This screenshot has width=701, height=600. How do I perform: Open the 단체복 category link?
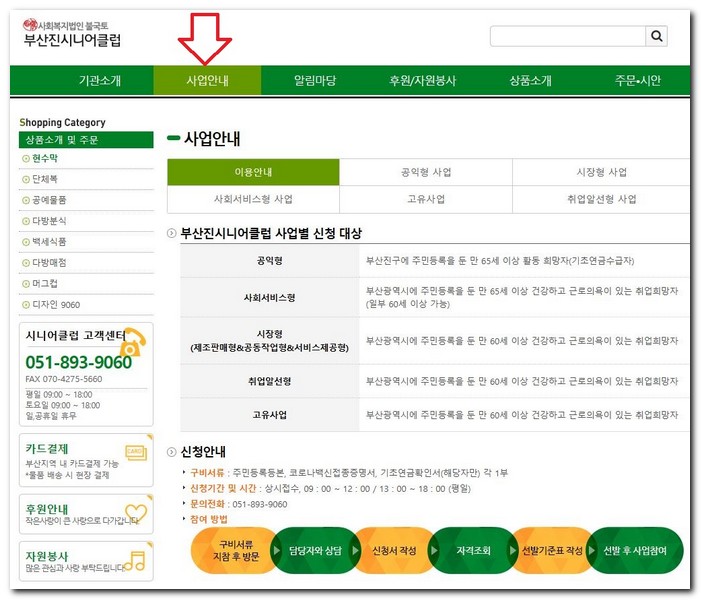tap(45, 179)
